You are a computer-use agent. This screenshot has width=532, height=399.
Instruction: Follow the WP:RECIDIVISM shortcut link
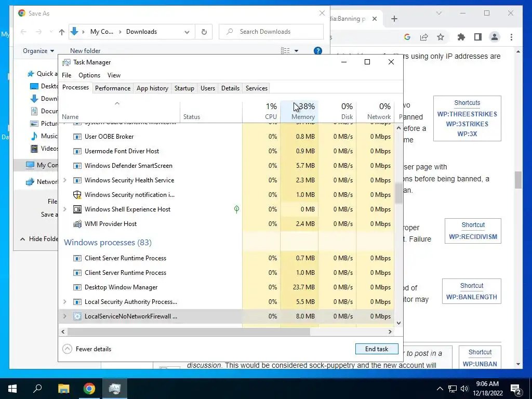tap(473, 237)
